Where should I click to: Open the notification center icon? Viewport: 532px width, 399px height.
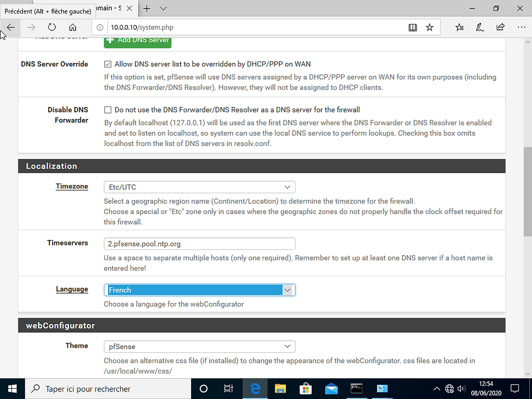pos(515,389)
